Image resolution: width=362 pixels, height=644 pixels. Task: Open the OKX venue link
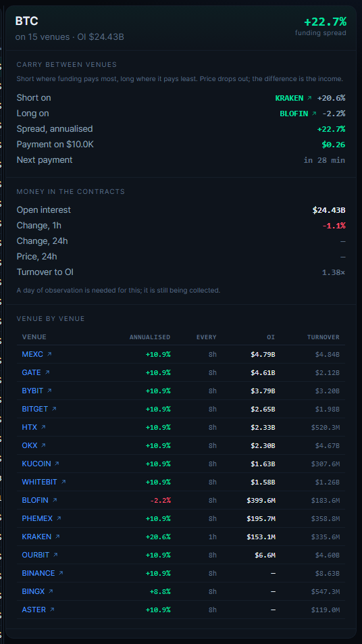pyautogui.click(x=34, y=445)
